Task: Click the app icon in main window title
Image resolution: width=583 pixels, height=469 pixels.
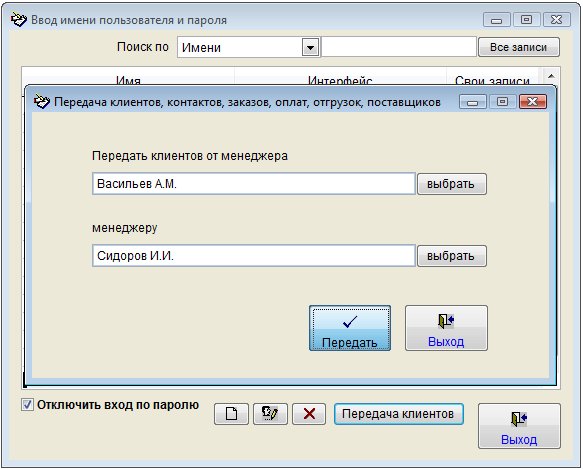Action: 18,20
